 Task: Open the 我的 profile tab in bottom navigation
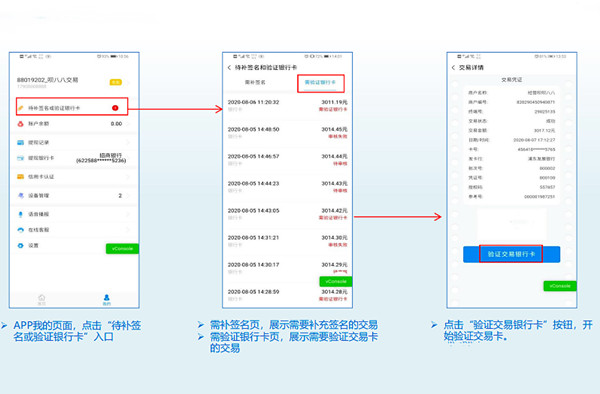(x=106, y=299)
